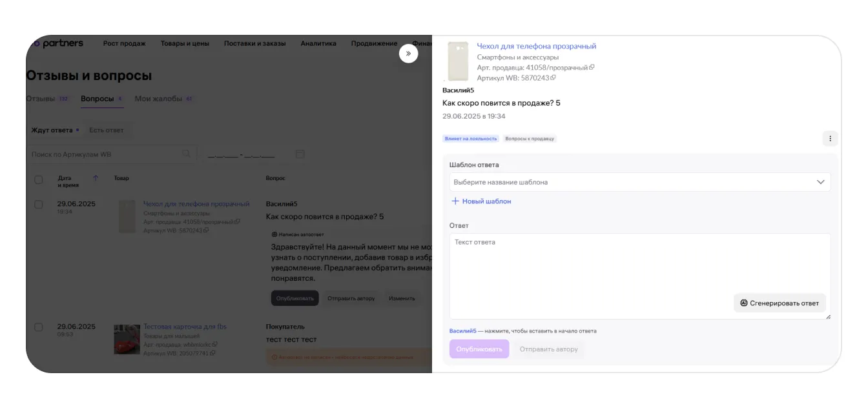Collapse side panel with double-chevron button
This screenshot has height=408, width=868.
[408, 54]
